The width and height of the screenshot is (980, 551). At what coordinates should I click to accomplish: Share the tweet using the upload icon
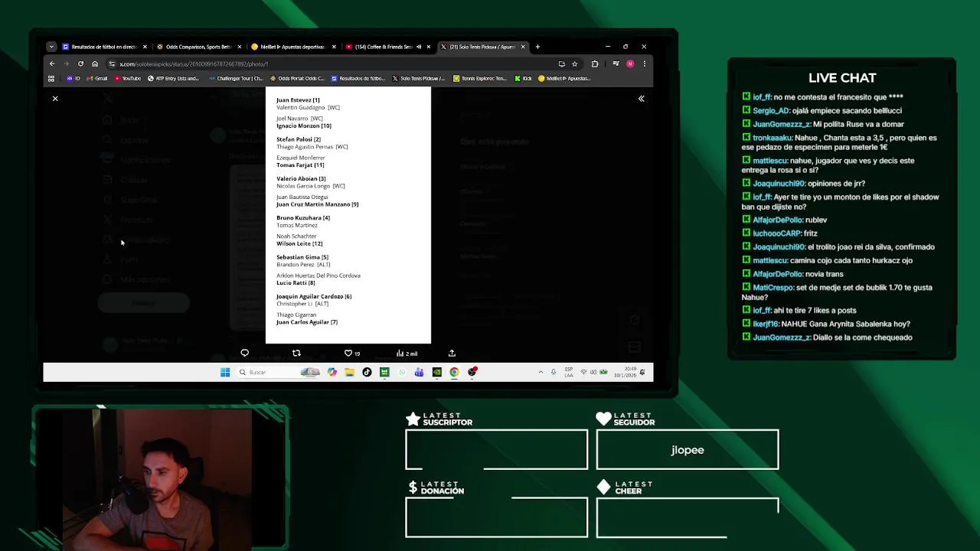452,353
